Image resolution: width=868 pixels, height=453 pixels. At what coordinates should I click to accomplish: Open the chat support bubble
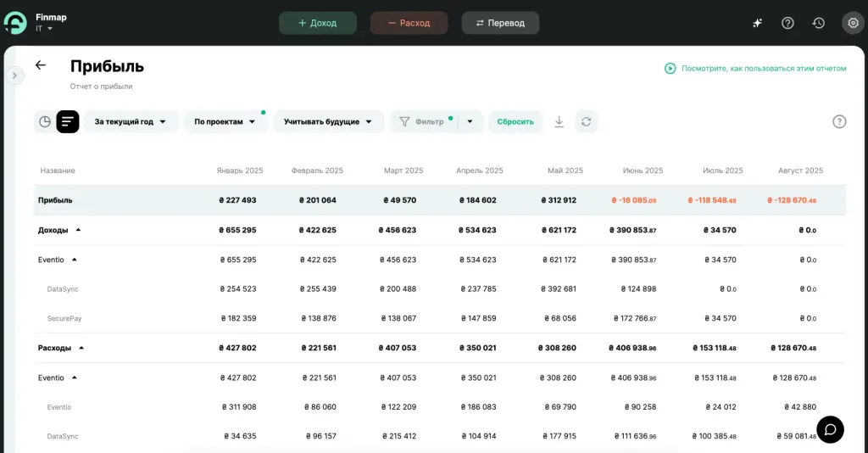[x=830, y=430]
